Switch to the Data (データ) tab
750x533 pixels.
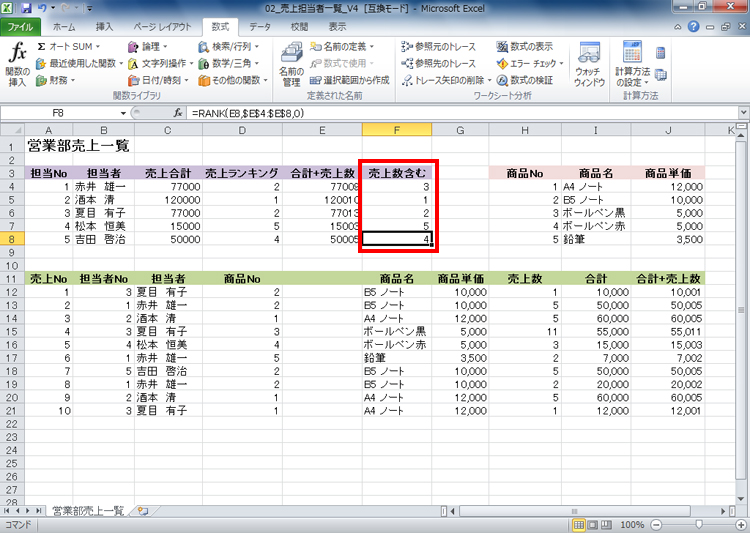(260, 27)
